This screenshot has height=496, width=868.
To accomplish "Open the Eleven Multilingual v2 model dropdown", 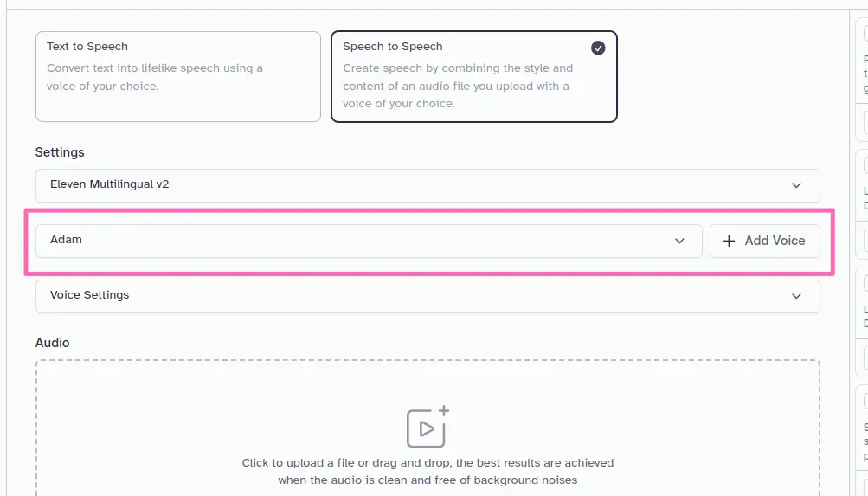I will pyautogui.click(x=428, y=185).
